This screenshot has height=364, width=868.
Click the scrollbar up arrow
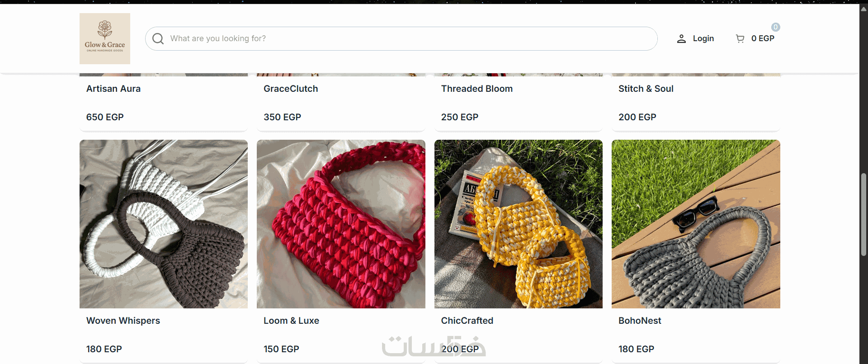pos(863,9)
